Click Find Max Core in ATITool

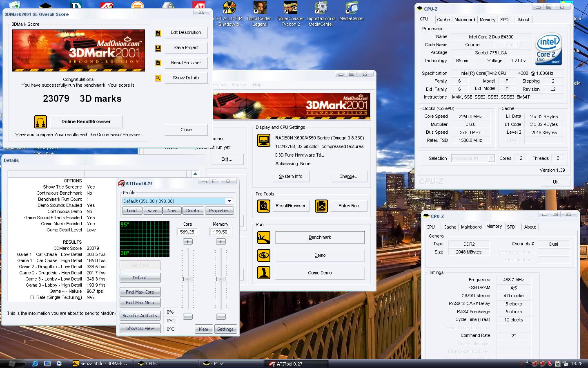point(140,292)
